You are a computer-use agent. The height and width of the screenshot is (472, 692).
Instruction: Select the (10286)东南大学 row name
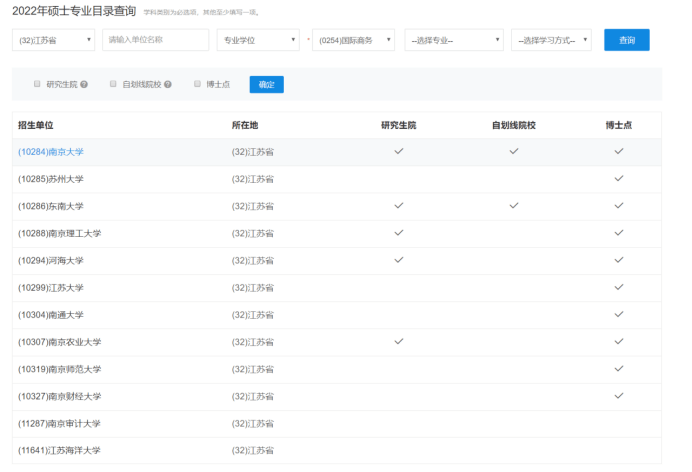coord(51,206)
